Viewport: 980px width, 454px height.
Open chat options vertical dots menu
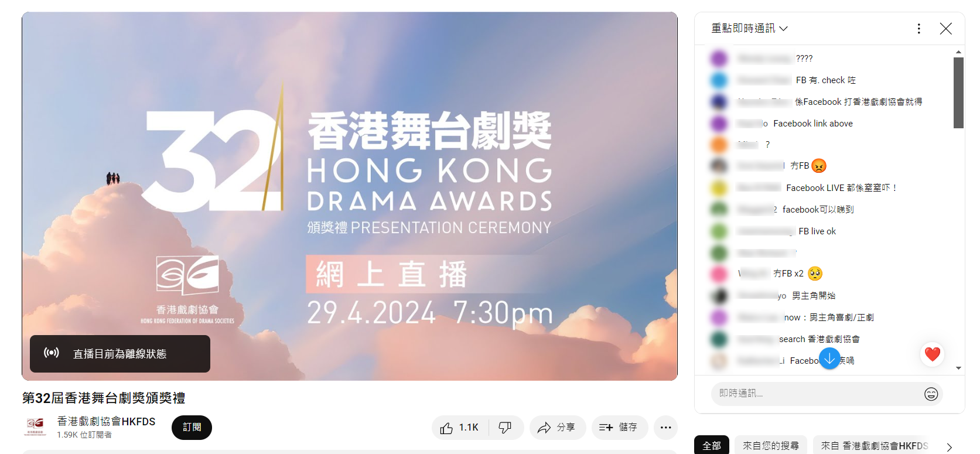click(918, 29)
